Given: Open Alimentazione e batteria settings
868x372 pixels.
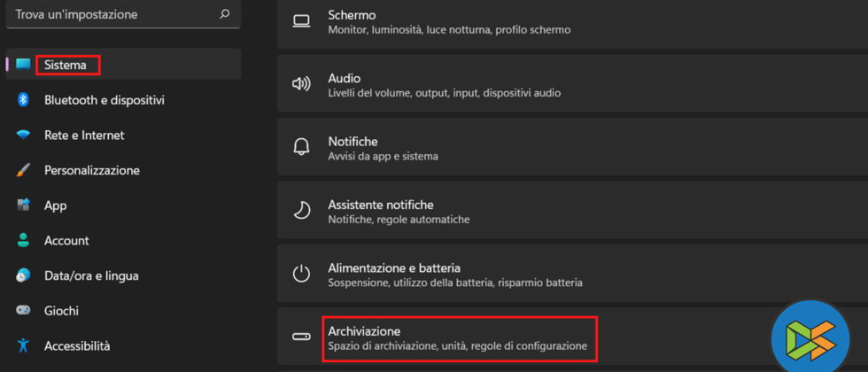Looking at the screenshot, I should [x=455, y=275].
